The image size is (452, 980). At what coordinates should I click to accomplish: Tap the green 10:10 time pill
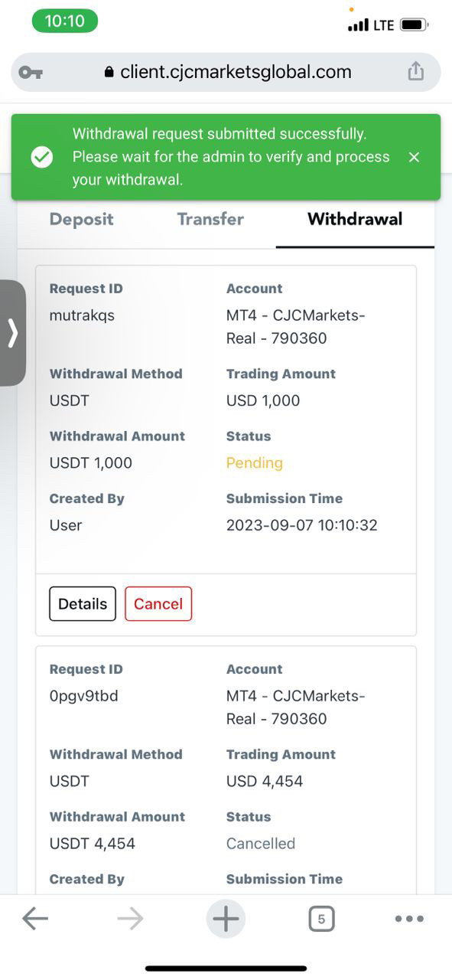tap(65, 21)
